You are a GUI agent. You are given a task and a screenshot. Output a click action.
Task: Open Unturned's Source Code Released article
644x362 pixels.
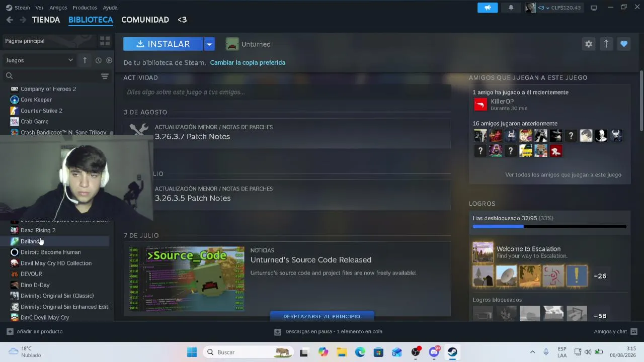point(311,260)
